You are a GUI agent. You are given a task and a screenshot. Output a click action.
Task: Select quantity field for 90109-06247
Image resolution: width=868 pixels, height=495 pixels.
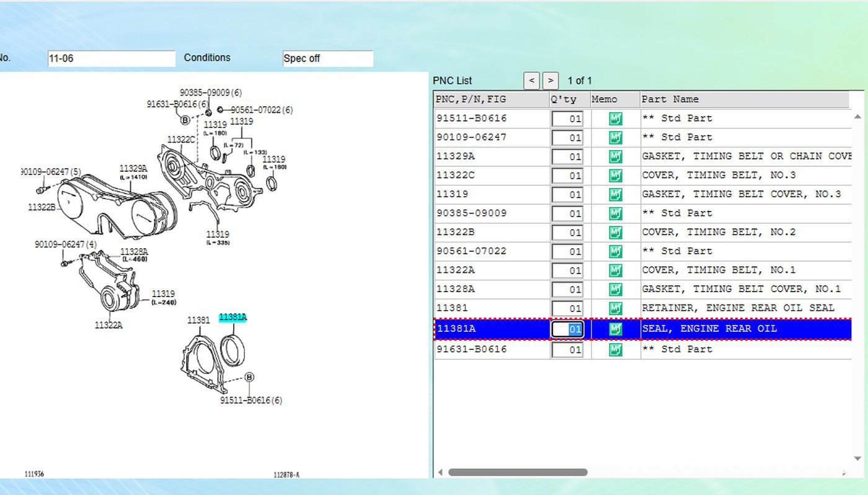pyautogui.click(x=567, y=138)
